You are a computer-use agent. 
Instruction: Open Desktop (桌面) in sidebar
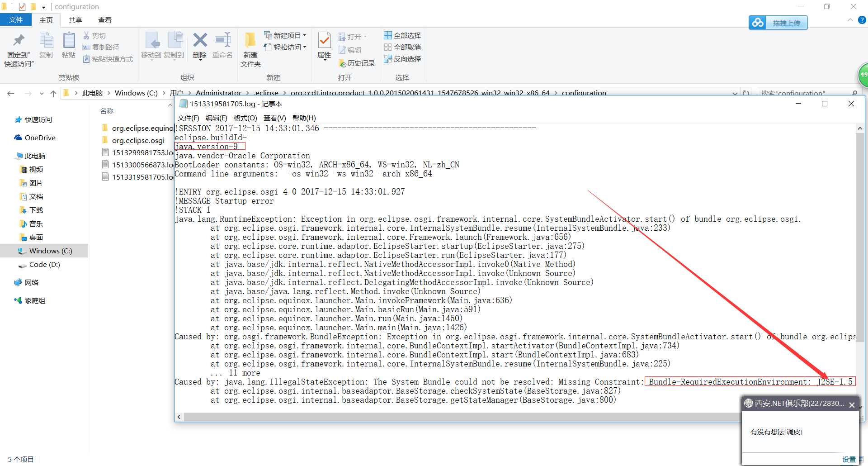pyautogui.click(x=31, y=237)
